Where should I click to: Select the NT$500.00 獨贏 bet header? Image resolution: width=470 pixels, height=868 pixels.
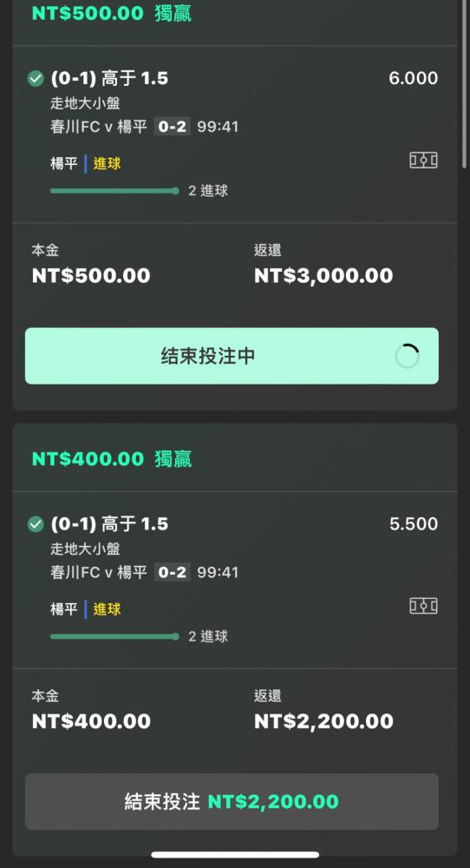(112, 13)
